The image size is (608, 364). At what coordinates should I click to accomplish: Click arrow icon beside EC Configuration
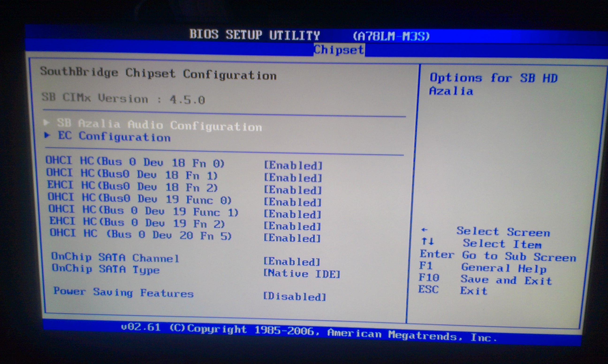pyautogui.click(x=47, y=135)
